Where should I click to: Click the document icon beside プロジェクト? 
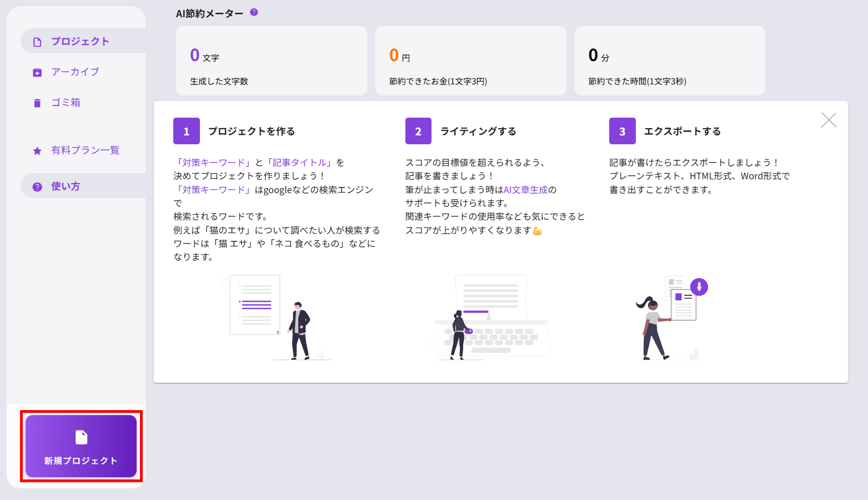coord(37,42)
